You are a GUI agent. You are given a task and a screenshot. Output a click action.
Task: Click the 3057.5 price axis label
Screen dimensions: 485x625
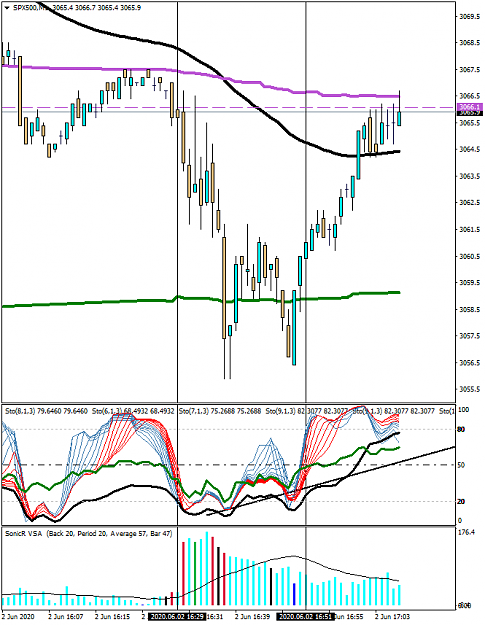coord(470,336)
